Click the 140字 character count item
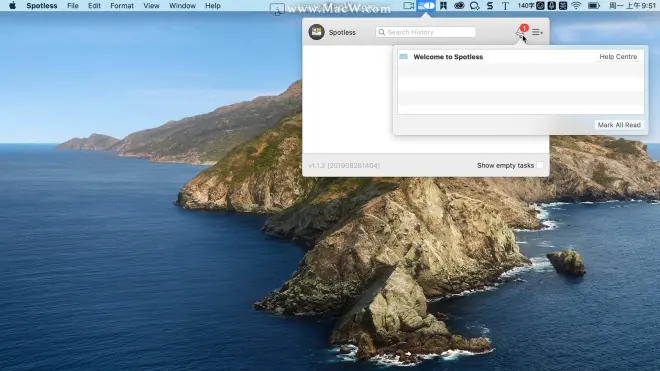 pos(526,5)
